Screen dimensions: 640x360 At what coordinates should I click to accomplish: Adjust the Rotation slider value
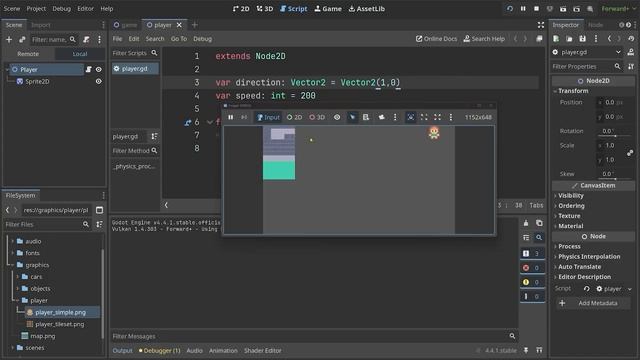[x=615, y=135]
